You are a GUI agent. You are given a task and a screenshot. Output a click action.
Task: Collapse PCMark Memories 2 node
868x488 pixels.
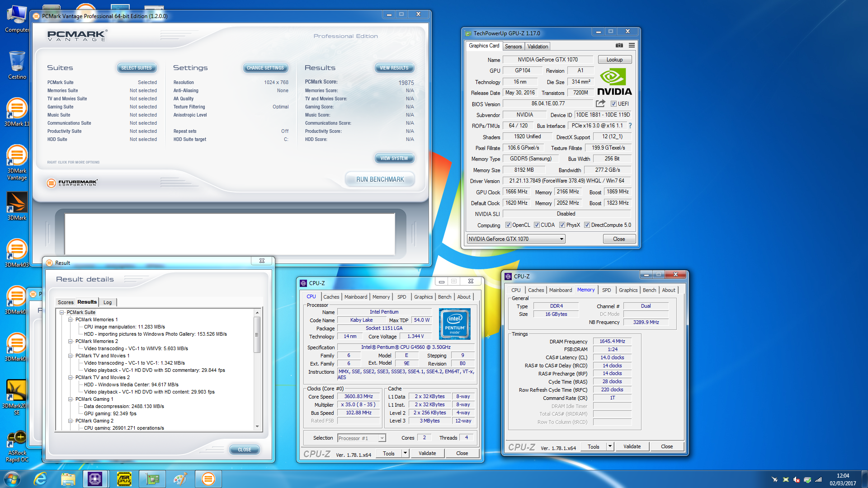click(x=71, y=341)
